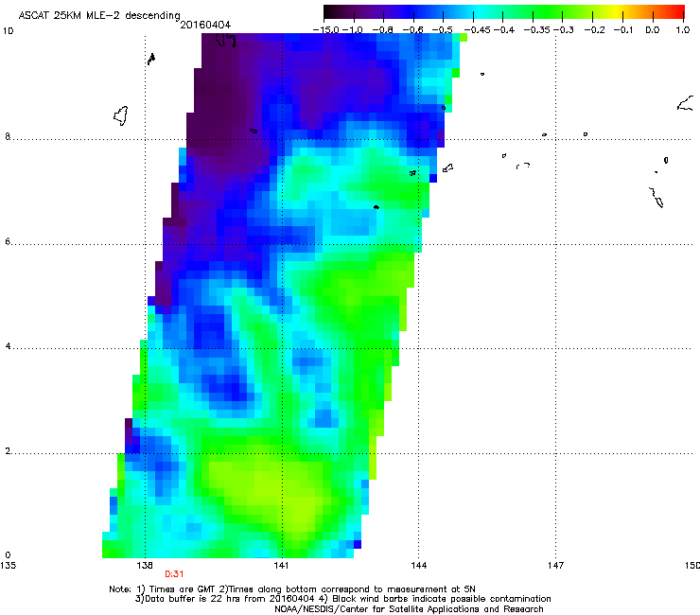This screenshot has height=615, width=700.
Task: Click the rainbow color scale bar
Action: (504, 11)
